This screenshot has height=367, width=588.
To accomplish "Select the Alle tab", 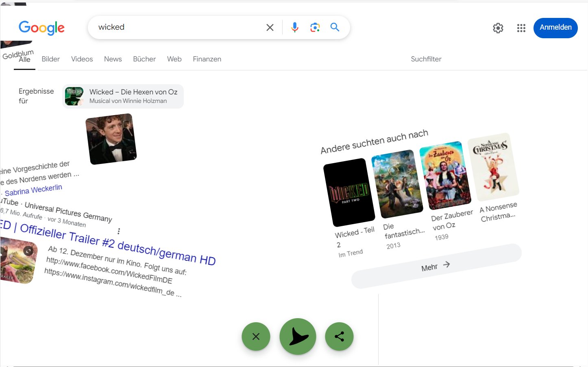I will (x=24, y=59).
